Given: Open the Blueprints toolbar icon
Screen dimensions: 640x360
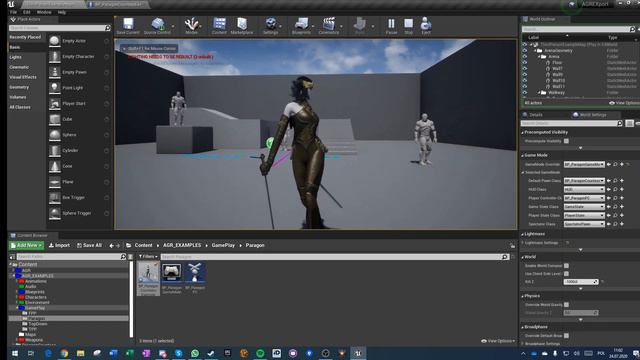Looking at the screenshot, I should point(301,26).
